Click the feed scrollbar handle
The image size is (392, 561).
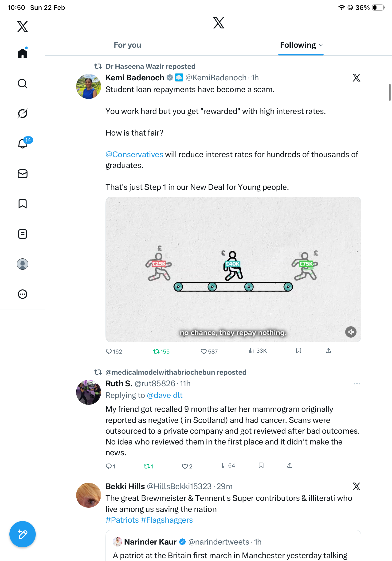(x=390, y=92)
